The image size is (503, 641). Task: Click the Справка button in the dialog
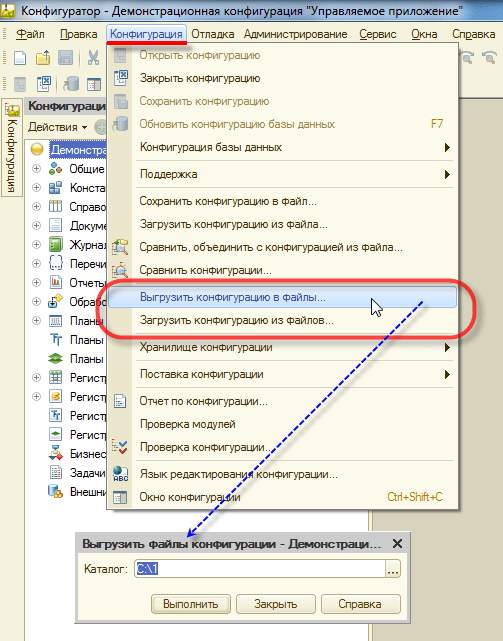[x=360, y=604]
